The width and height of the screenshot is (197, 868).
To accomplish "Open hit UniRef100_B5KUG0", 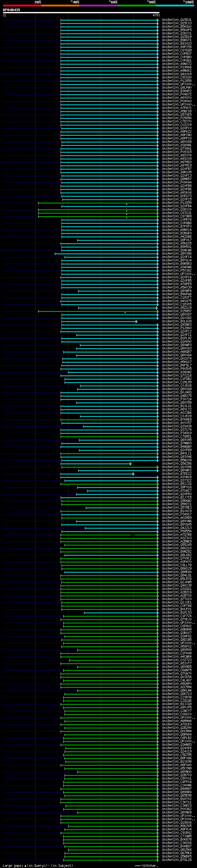I will (x=177, y=26).
